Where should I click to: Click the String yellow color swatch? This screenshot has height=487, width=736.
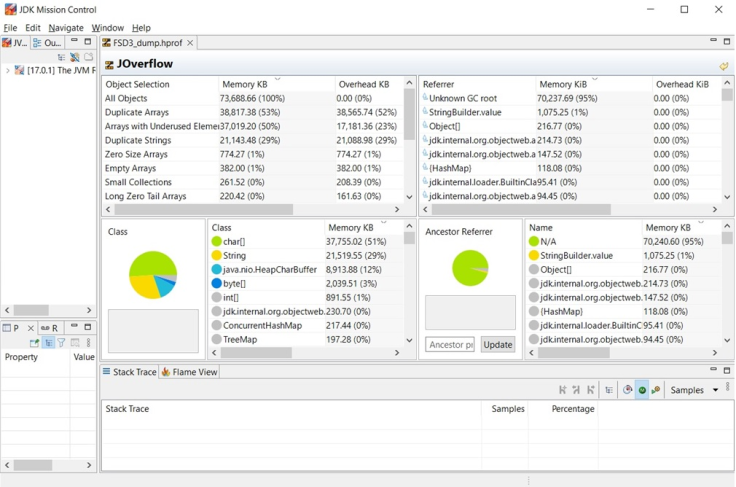(x=216, y=255)
